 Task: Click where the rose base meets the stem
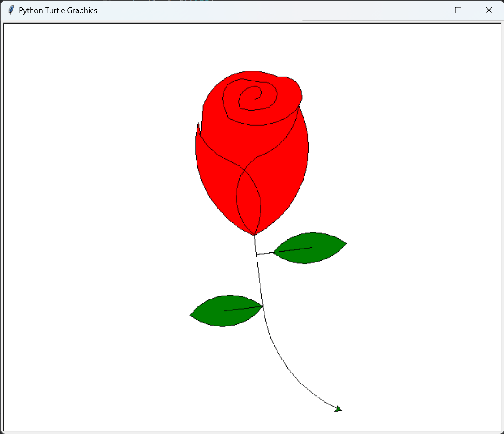254,236
